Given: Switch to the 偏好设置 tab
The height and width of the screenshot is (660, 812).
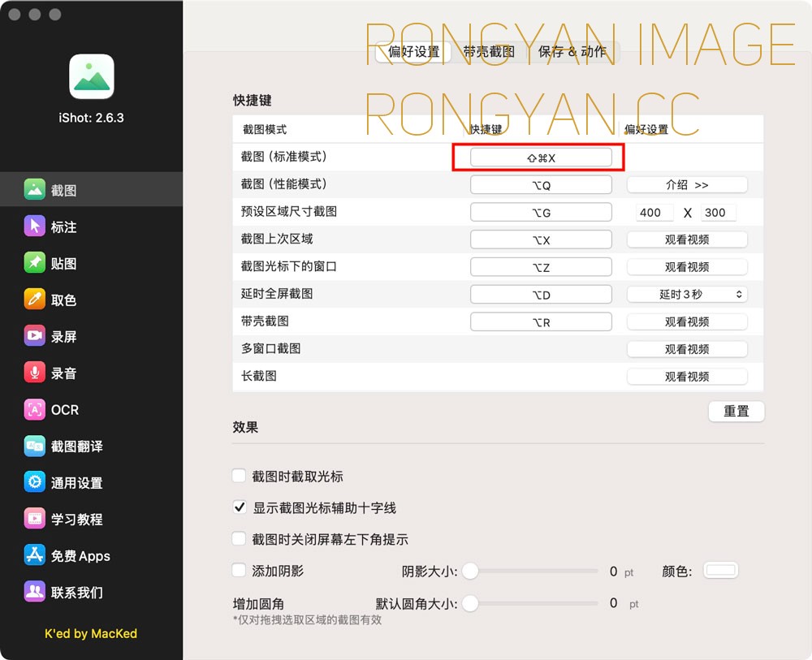Looking at the screenshot, I should tap(414, 51).
